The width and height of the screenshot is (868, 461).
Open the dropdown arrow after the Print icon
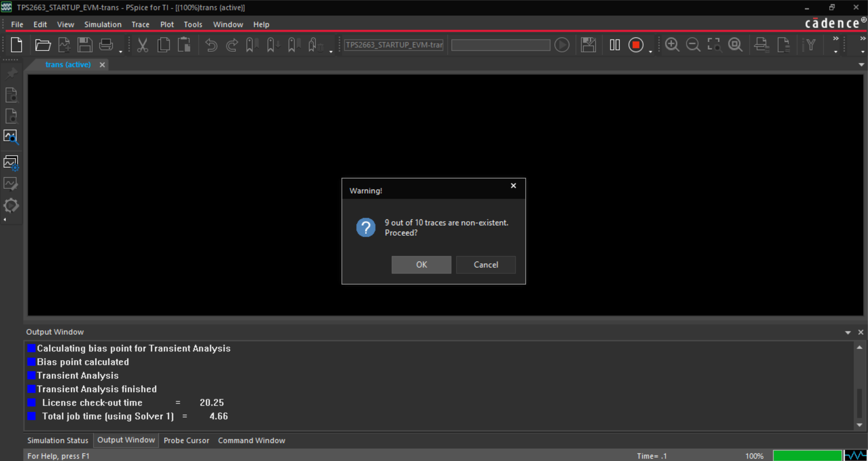coord(121,52)
